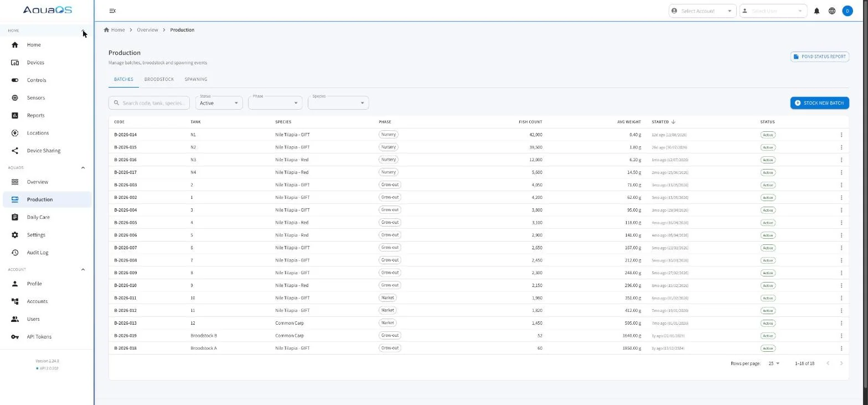Viewport: 868px width, 405px height.
Task: Open row actions for batch B-2026-011
Action: pos(841,298)
